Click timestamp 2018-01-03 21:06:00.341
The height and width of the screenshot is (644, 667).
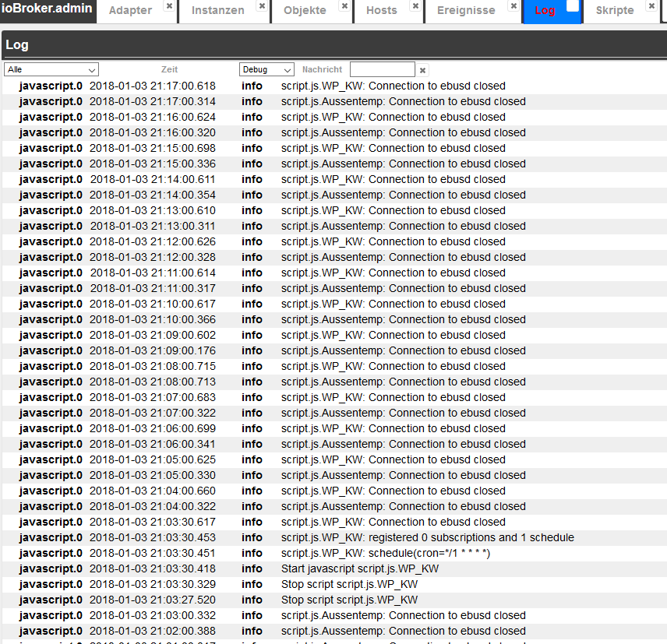point(152,444)
